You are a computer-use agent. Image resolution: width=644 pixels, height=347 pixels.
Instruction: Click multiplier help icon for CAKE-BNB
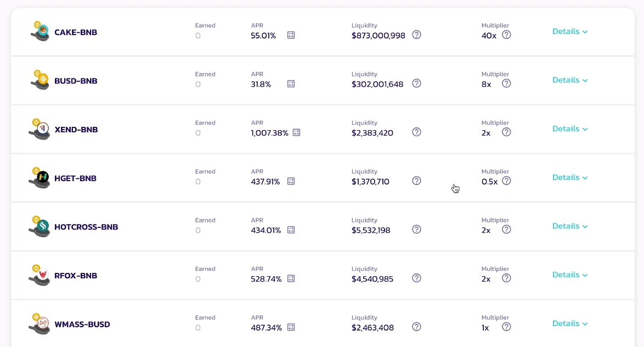point(506,35)
